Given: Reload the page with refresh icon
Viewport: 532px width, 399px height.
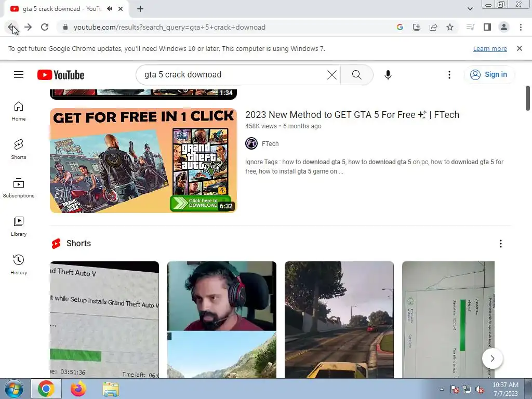Looking at the screenshot, I should pyautogui.click(x=45, y=27).
